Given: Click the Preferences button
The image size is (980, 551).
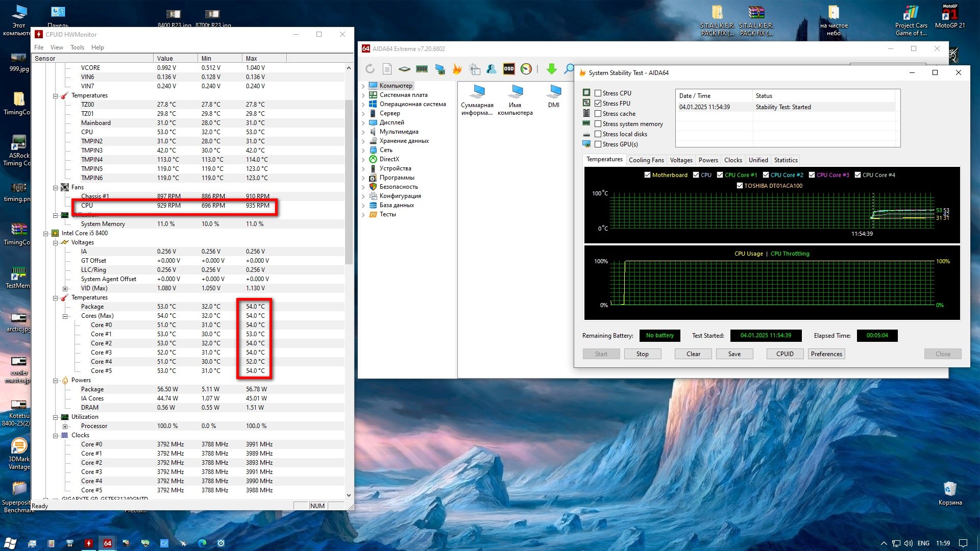Looking at the screenshot, I should (x=826, y=354).
